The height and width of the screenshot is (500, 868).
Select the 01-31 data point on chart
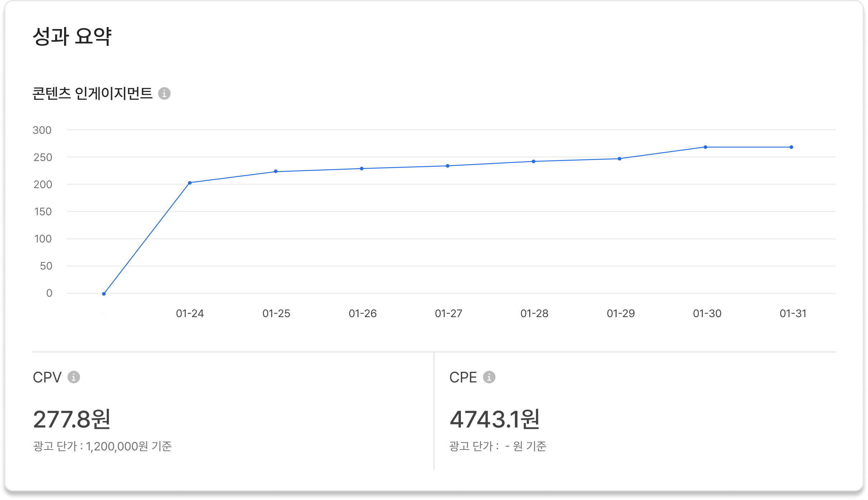tap(791, 147)
